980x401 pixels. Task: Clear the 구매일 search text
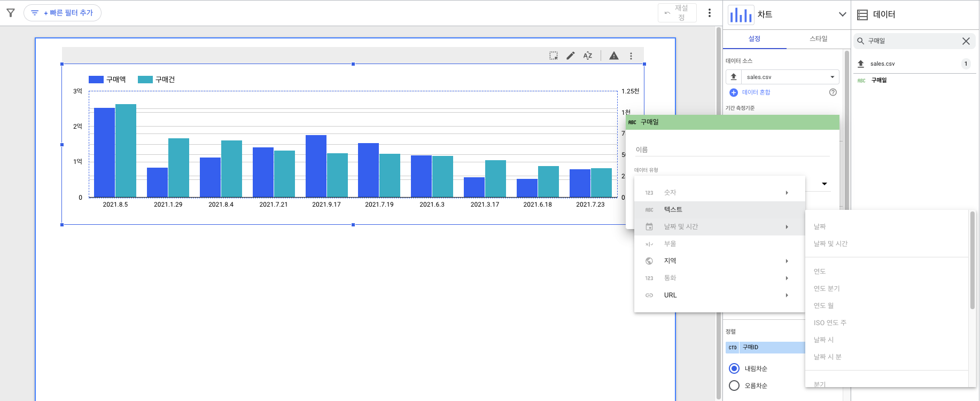(x=966, y=41)
